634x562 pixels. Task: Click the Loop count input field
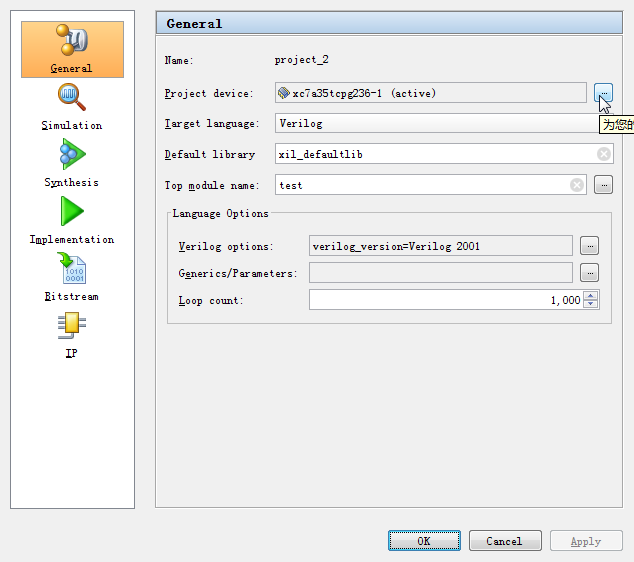point(445,300)
